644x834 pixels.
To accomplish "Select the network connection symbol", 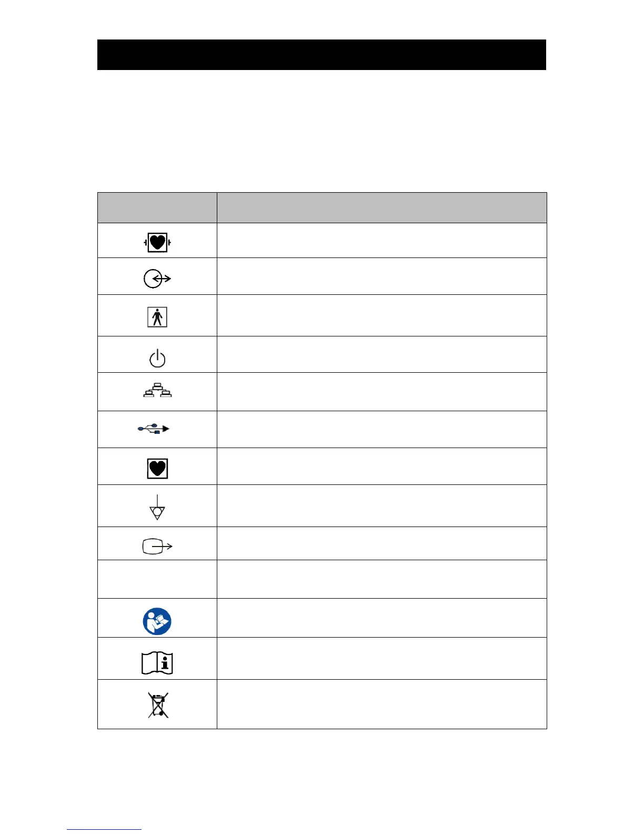I will [x=157, y=391].
